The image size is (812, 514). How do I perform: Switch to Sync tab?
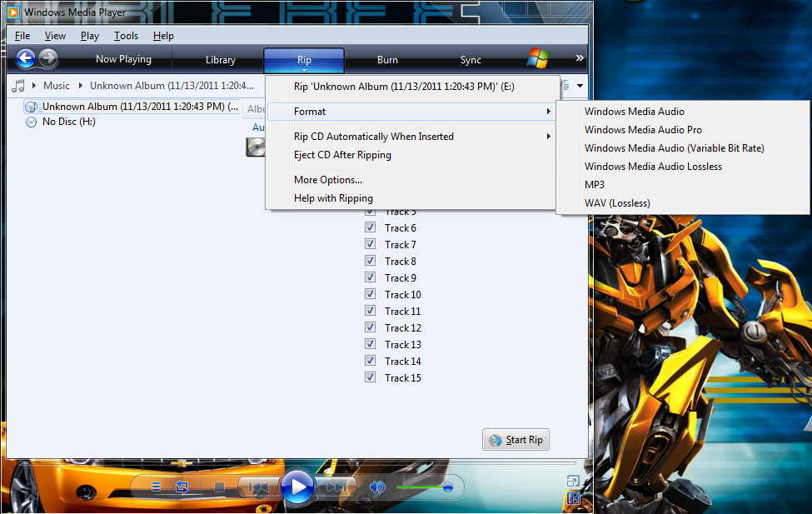pyautogui.click(x=471, y=60)
